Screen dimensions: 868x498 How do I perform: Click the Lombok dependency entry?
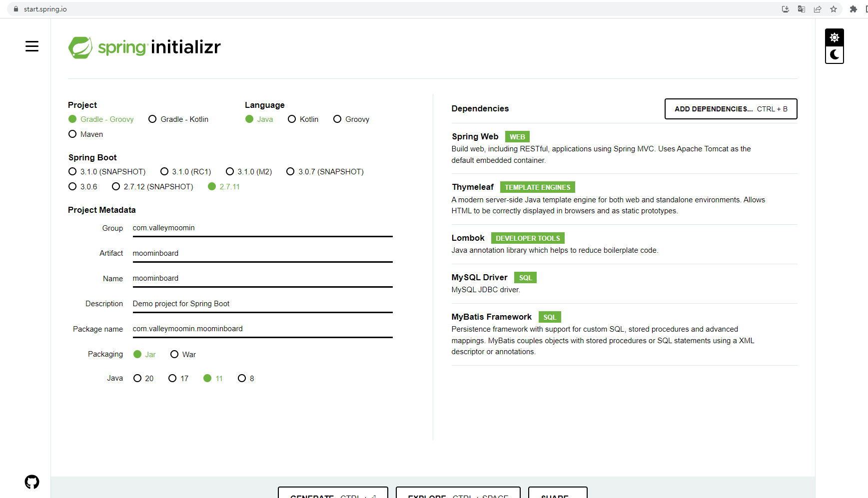pyautogui.click(x=624, y=244)
